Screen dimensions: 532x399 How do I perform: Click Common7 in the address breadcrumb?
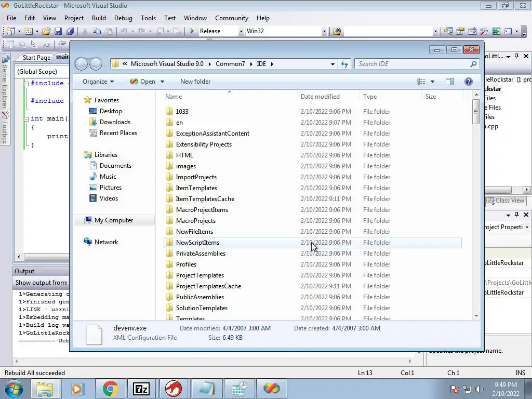tap(230, 64)
